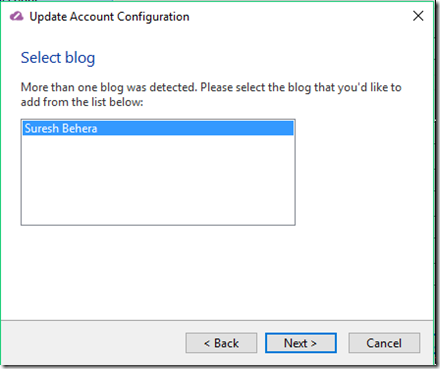Proceed with the selected blog using Next
The width and height of the screenshot is (440, 369).
click(x=301, y=343)
